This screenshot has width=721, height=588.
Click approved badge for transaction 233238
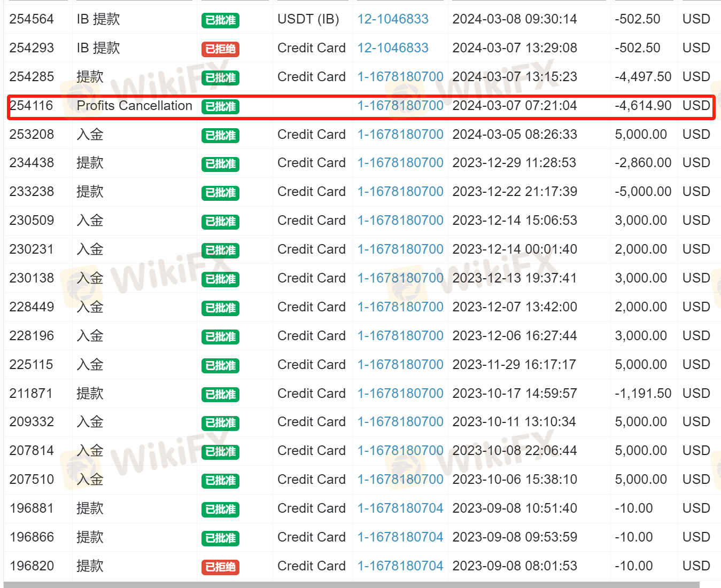220,193
